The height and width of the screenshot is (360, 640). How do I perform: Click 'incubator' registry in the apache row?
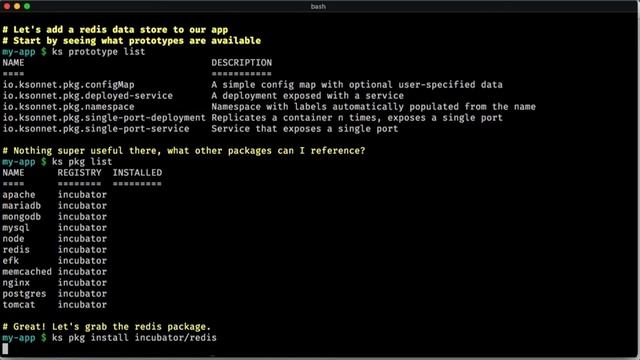click(x=82, y=195)
